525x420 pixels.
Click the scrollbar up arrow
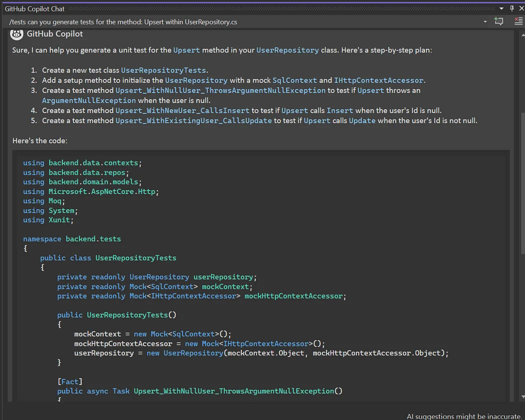[x=522, y=34]
